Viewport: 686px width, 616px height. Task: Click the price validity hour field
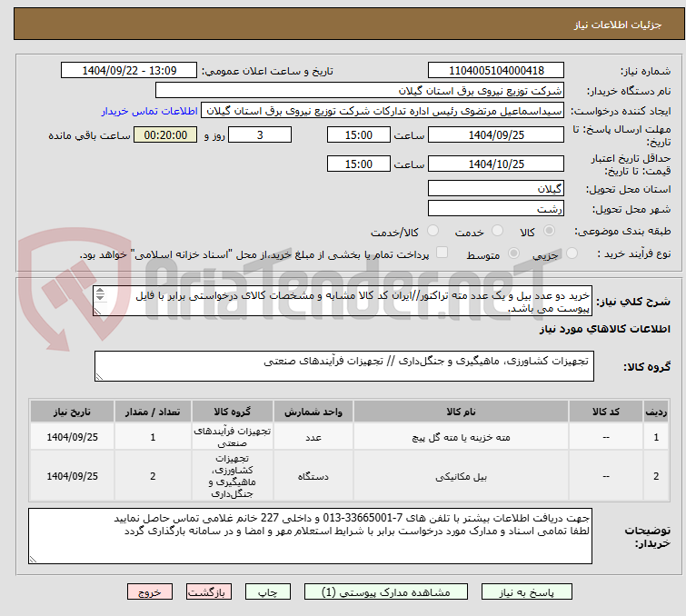[358, 164]
